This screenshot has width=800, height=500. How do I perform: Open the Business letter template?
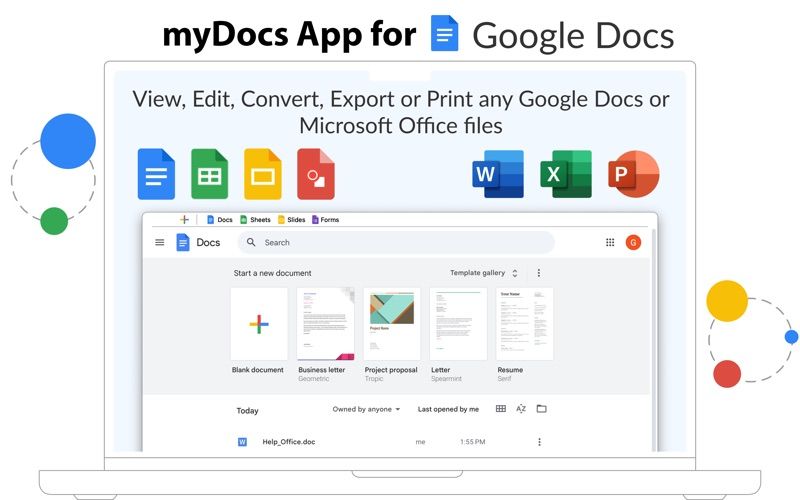(x=326, y=324)
